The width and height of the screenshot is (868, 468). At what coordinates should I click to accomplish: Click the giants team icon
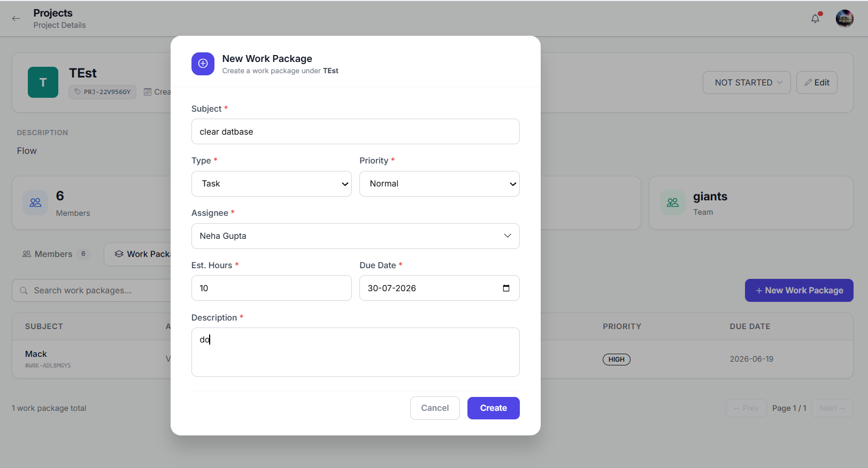click(x=673, y=203)
